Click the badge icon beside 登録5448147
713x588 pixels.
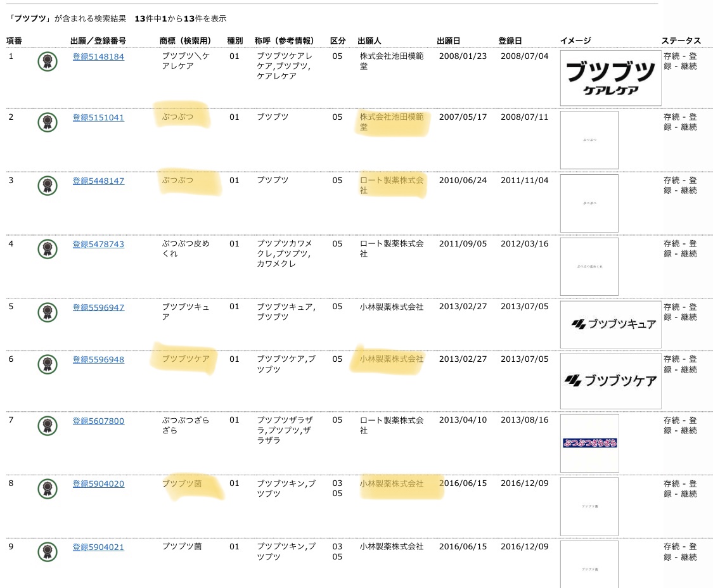(48, 186)
